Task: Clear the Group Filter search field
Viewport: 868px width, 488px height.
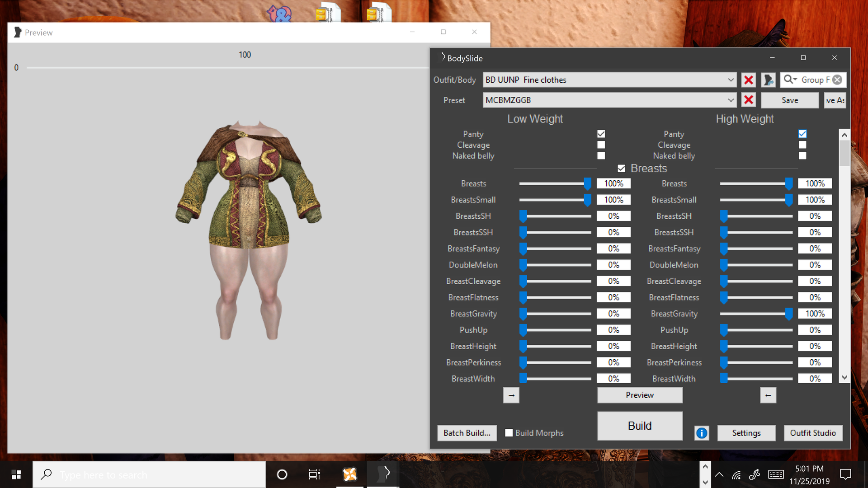Action: point(837,80)
